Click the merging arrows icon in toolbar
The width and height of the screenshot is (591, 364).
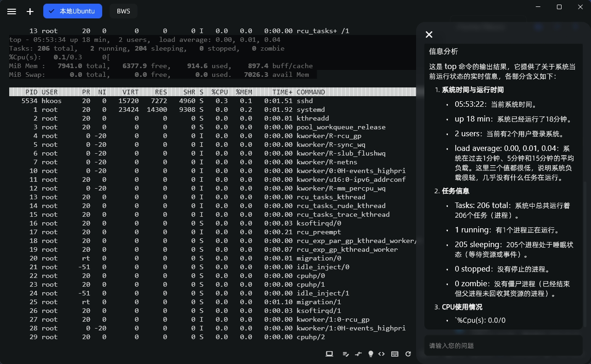(x=359, y=354)
